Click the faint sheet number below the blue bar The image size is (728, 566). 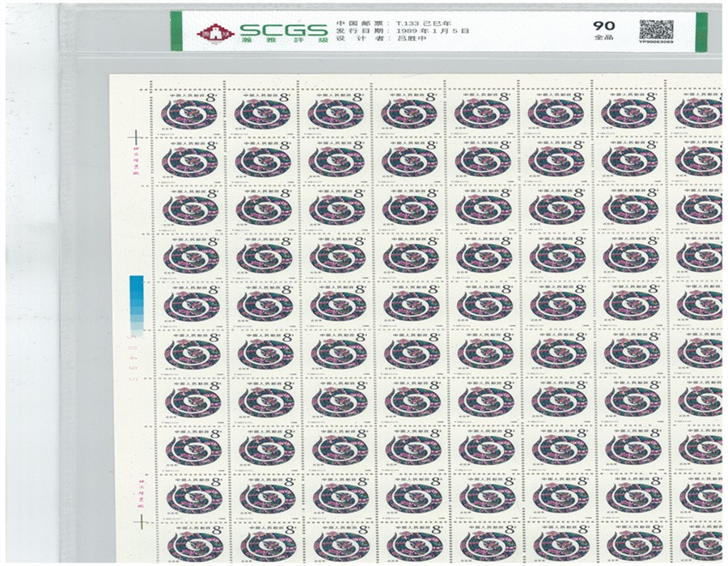coord(137,357)
